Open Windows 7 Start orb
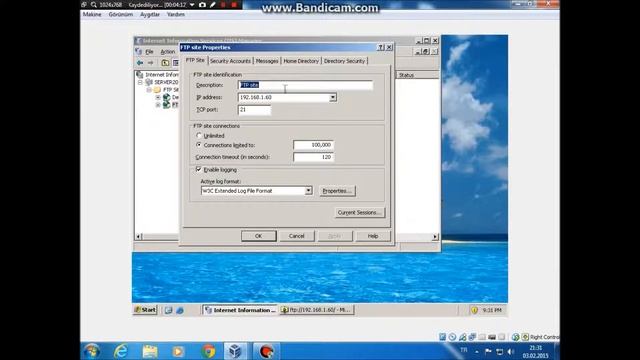The height and width of the screenshot is (360, 640). click(91, 351)
